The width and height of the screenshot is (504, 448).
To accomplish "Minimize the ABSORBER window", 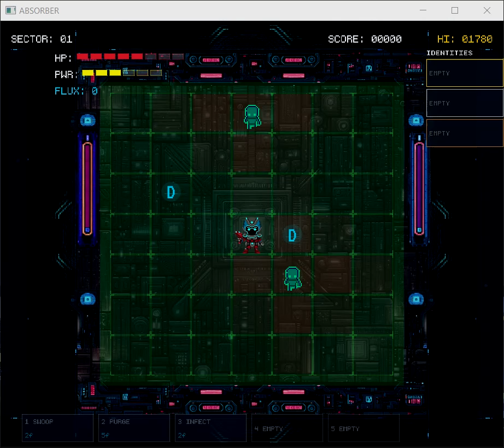I will coord(423,10).
